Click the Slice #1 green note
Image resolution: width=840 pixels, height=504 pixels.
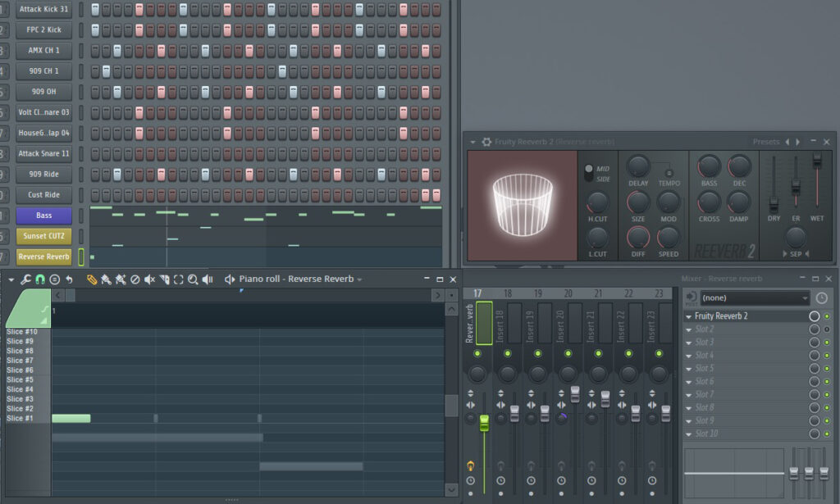[71, 419]
